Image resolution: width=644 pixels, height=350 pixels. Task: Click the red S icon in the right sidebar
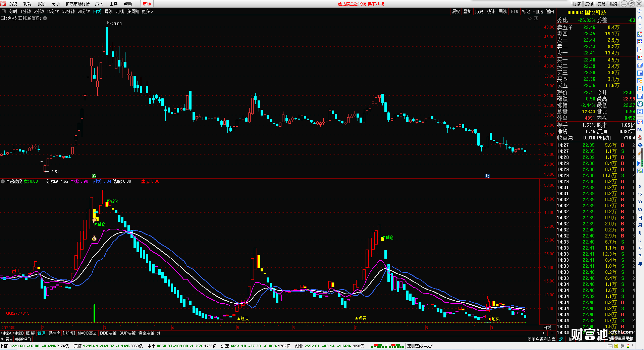click(x=640, y=138)
